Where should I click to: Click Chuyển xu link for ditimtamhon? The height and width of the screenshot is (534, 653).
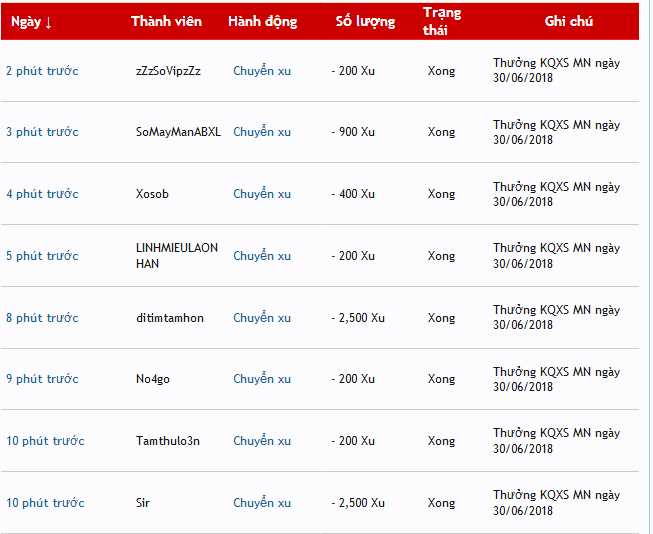pyautogui.click(x=262, y=318)
